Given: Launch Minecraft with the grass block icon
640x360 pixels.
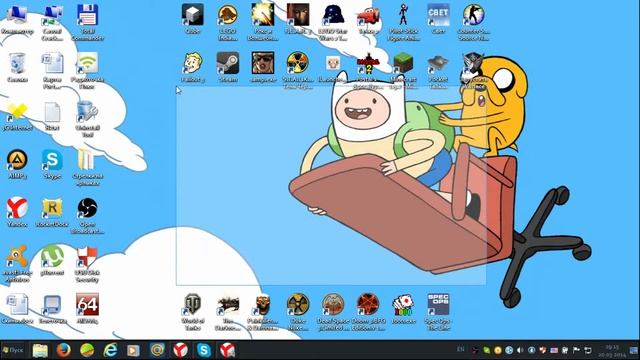Looking at the screenshot, I should click(x=403, y=70).
